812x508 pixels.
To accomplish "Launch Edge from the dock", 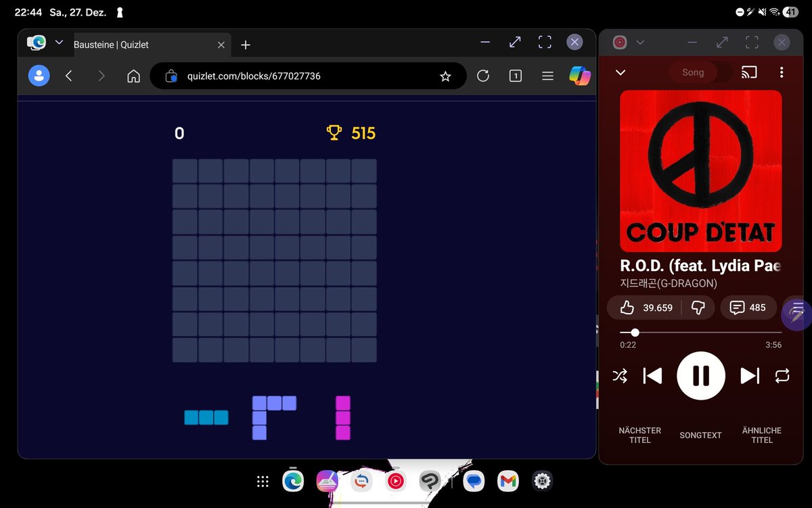I will (x=293, y=481).
